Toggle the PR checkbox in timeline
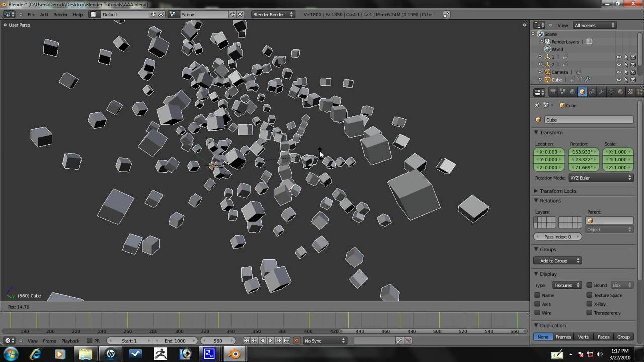The width and height of the screenshot is (644, 362). (89, 341)
